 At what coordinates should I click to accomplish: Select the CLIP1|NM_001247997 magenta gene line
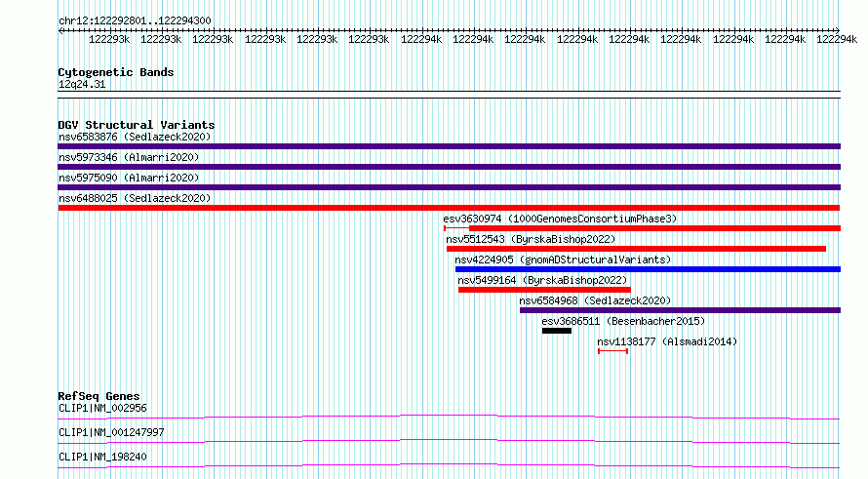(x=449, y=441)
